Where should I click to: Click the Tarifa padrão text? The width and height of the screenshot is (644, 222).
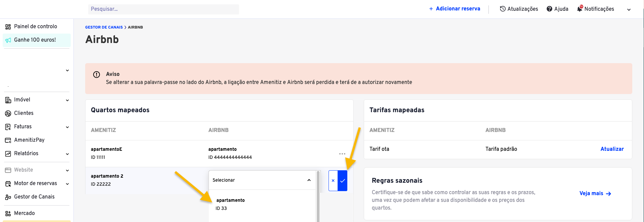click(x=501, y=149)
